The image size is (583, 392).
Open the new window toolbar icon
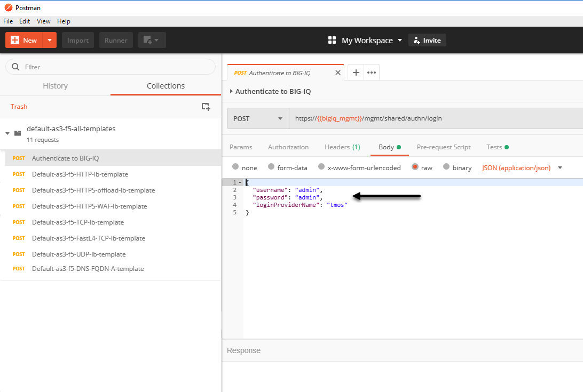(x=152, y=40)
